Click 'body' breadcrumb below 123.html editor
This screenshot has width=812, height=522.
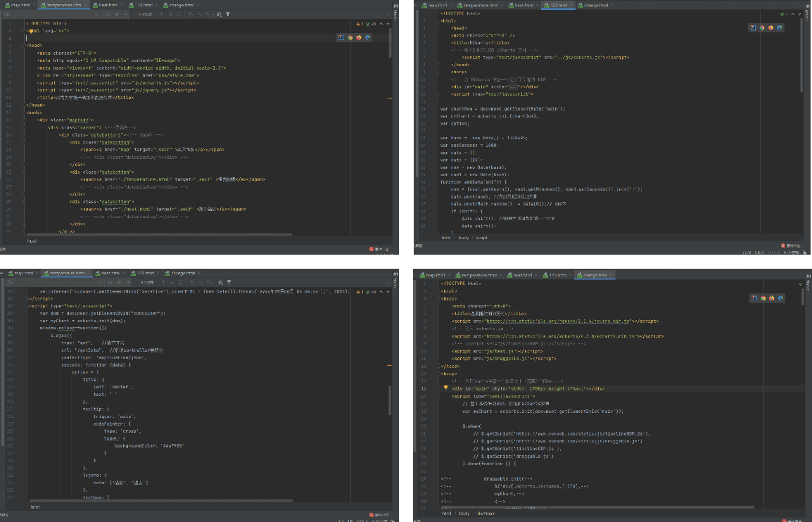(x=464, y=238)
